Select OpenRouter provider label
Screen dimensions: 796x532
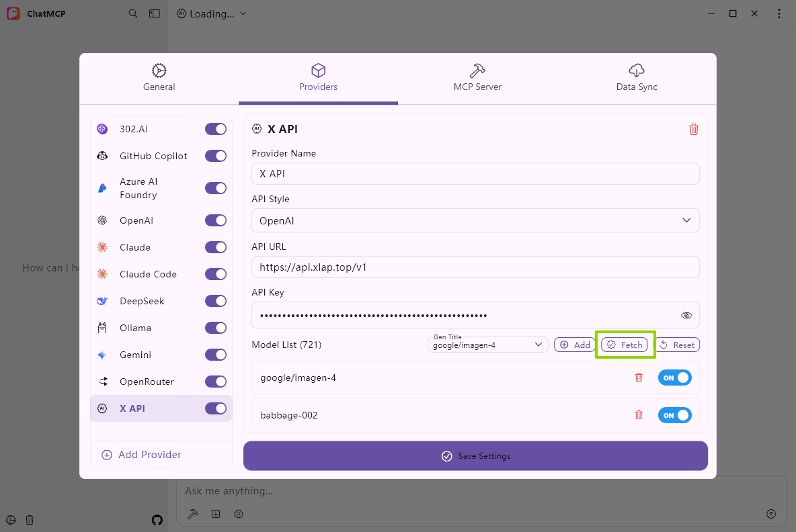pyautogui.click(x=147, y=382)
